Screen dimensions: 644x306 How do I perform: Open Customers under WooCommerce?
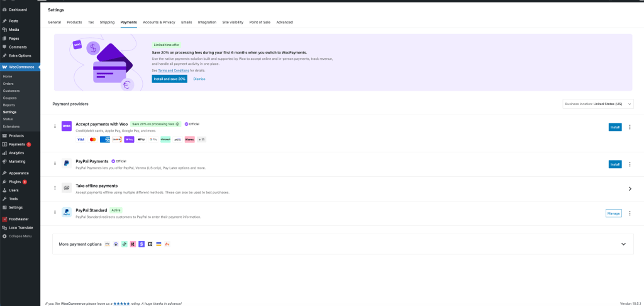point(11,91)
